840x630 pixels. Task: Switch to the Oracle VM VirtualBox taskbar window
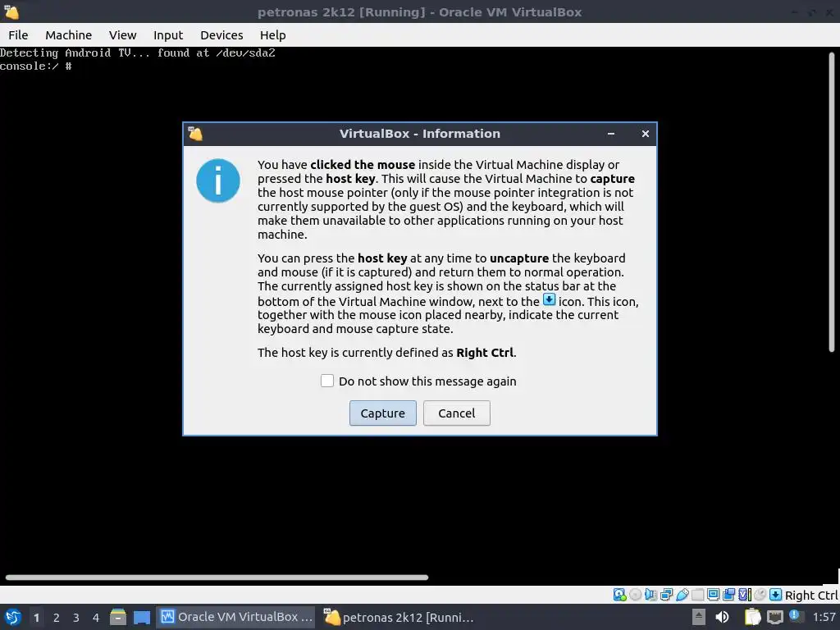tap(236, 617)
